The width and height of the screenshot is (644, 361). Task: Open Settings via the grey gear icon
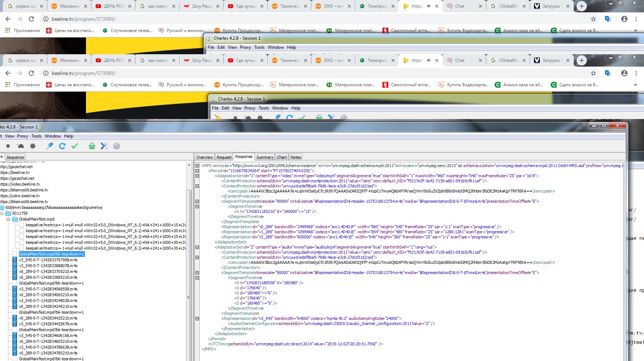coord(117,146)
